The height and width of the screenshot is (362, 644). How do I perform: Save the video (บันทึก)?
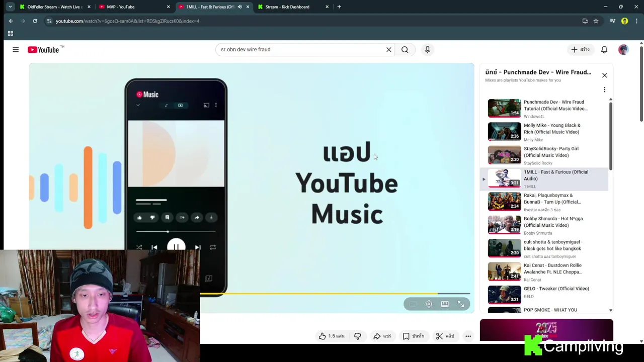click(413, 336)
